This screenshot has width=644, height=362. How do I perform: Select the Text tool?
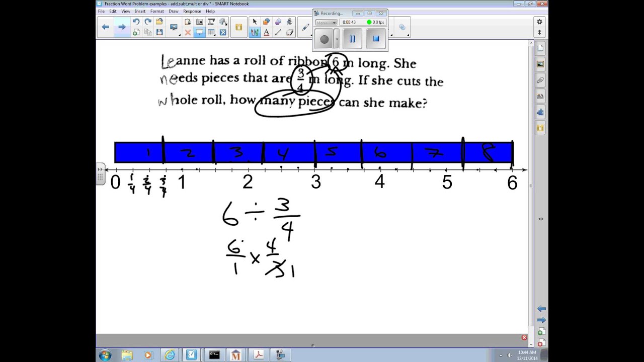coord(266,32)
